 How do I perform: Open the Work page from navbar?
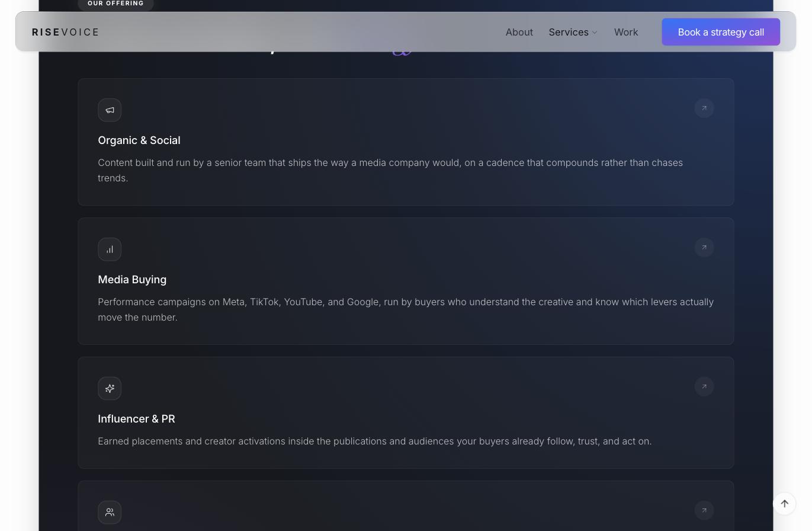pyautogui.click(x=626, y=32)
